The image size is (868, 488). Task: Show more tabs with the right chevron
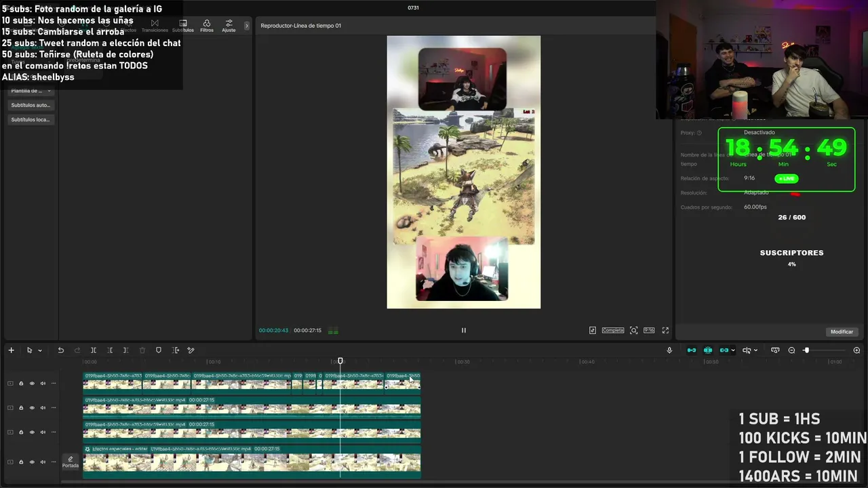(x=247, y=26)
